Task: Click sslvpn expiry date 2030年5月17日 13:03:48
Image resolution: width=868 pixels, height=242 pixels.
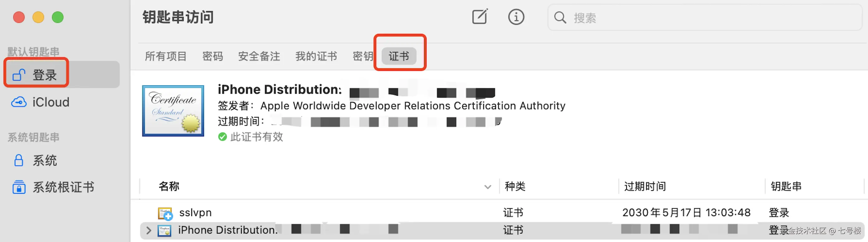Action: [686, 213]
